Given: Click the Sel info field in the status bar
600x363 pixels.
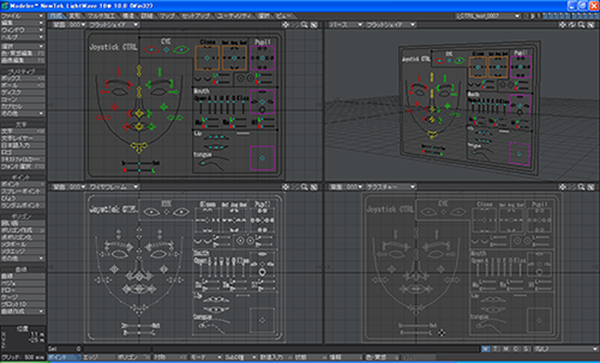Looking at the screenshot, I should pyautogui.click(x=64, y=349).
